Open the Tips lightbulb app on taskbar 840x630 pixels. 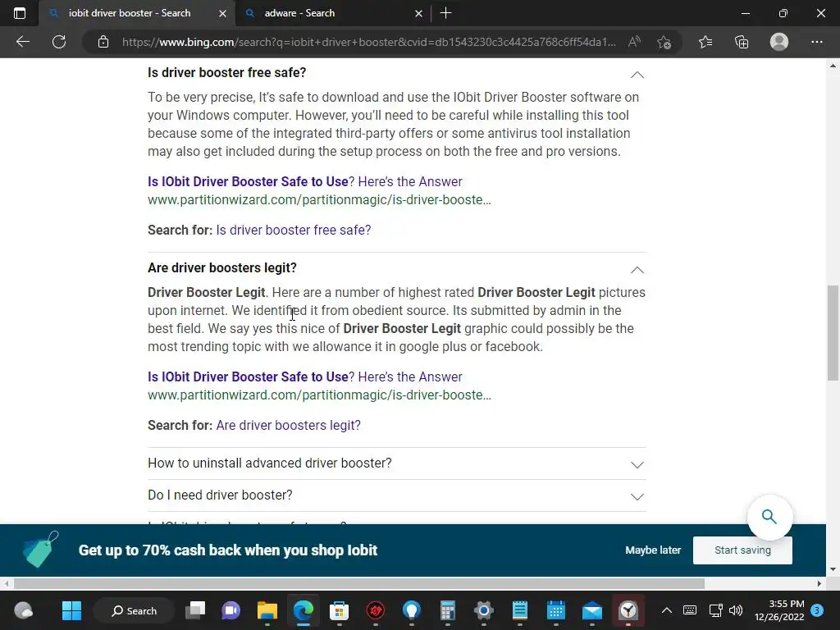[x=412, y=610]
